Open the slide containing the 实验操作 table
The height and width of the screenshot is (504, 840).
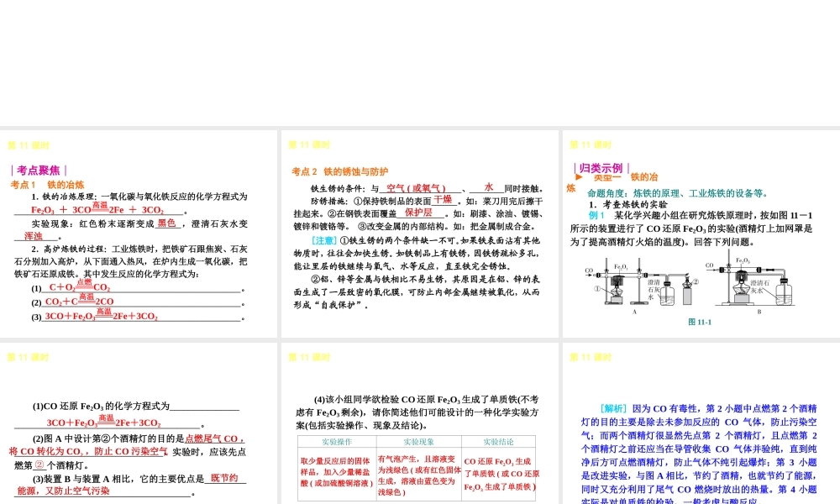coord(419,423)
